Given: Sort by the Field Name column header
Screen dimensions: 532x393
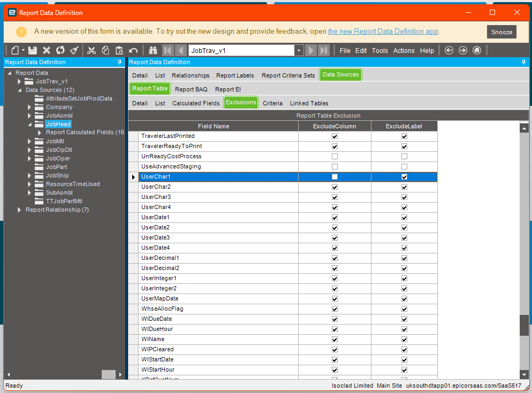Looking at the screenshot, I should 214,126.
